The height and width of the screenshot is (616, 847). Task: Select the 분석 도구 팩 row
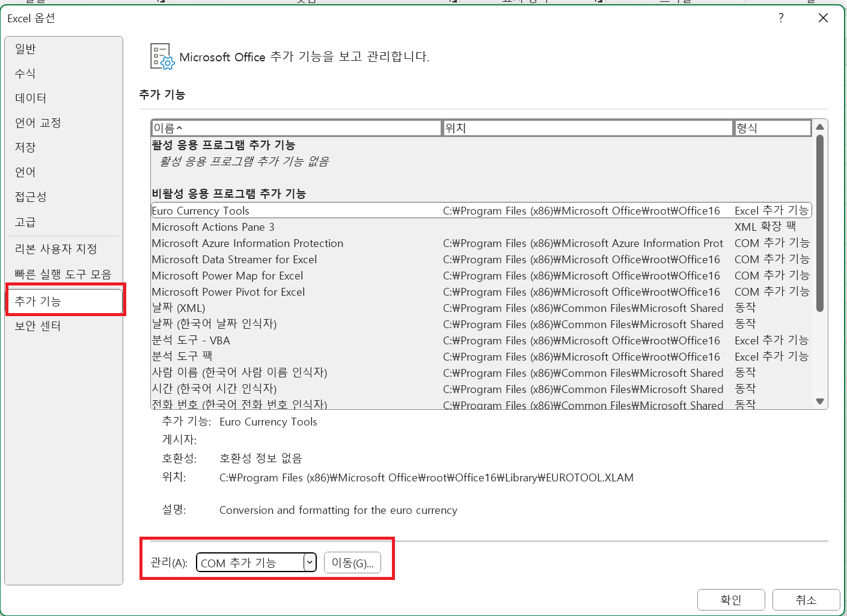tap(481, 357)
